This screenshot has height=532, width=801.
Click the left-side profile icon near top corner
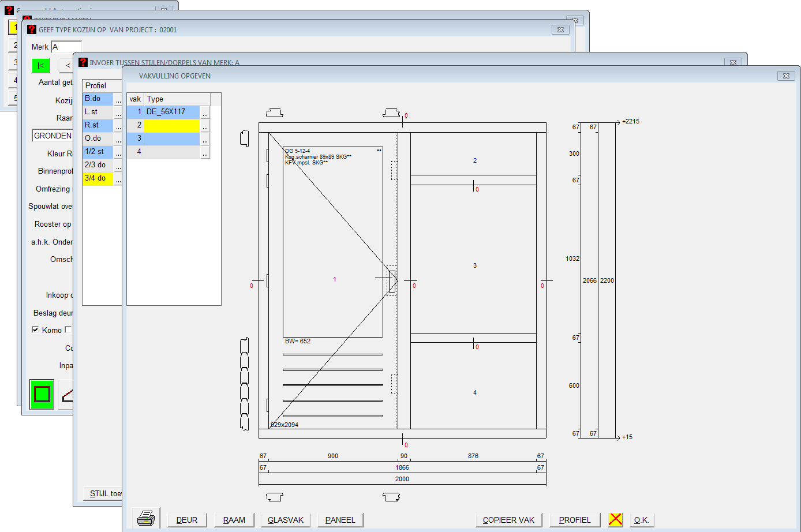(244, 138)
